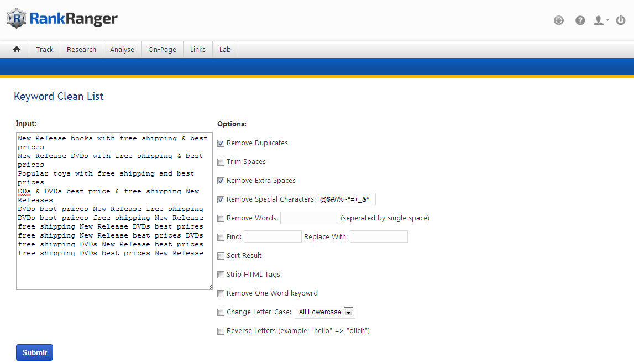Click the special characters input field
This screenshot has height=364, width=634.
coord(347,199)
